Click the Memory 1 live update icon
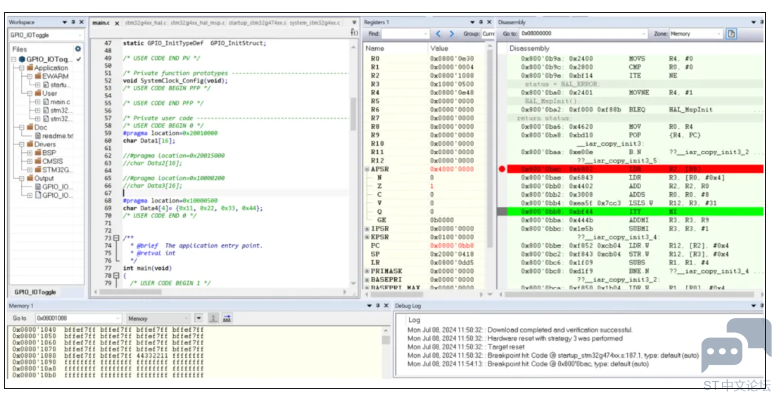The width and height of the screenshot is (780, 401). (x=213, y=318)
